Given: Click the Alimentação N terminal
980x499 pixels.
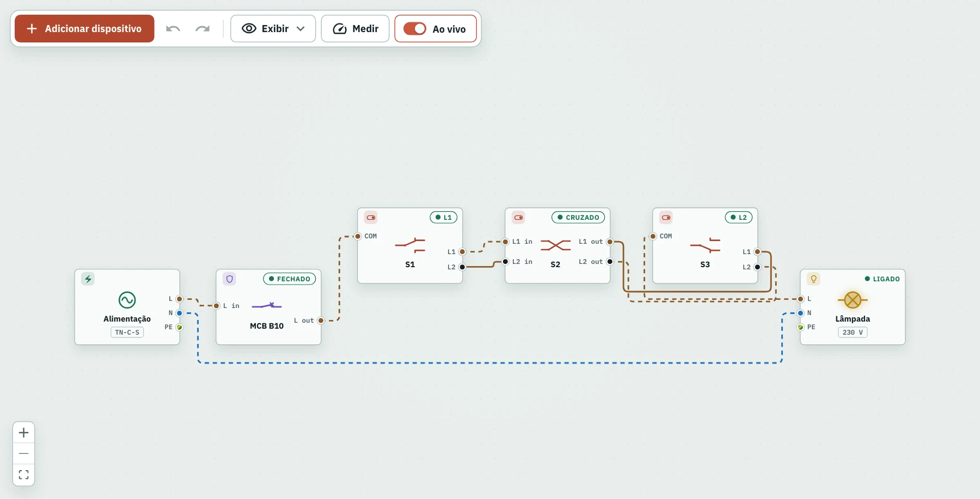Looking at the screenshot, I should [179, 313].
